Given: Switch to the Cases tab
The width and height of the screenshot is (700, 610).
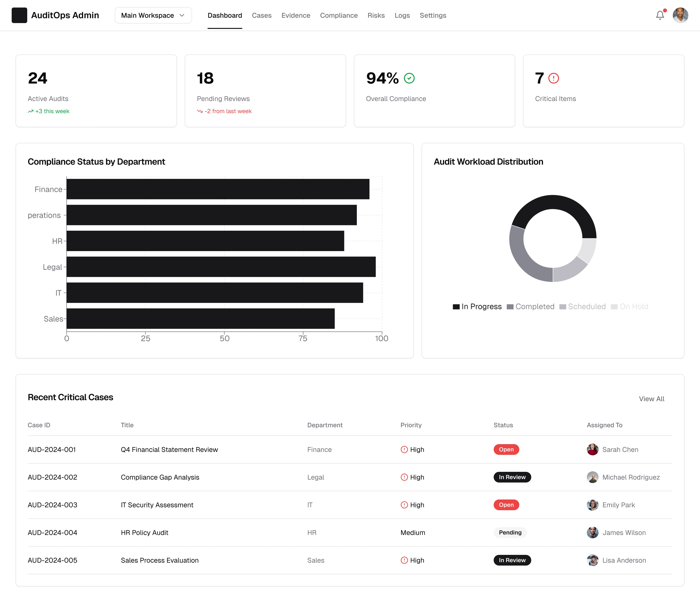Looking at the screenshot, I should (x=262, y=15).
